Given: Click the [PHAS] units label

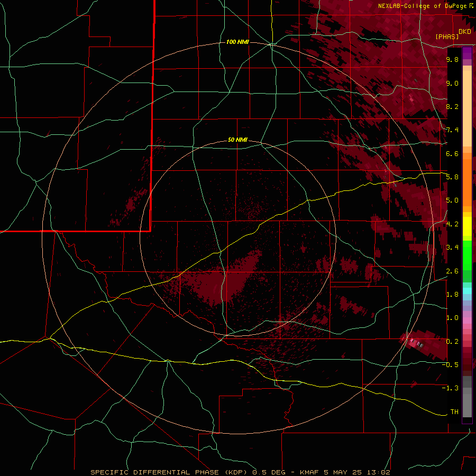Looking at the screenshot, I should (447, 36).
